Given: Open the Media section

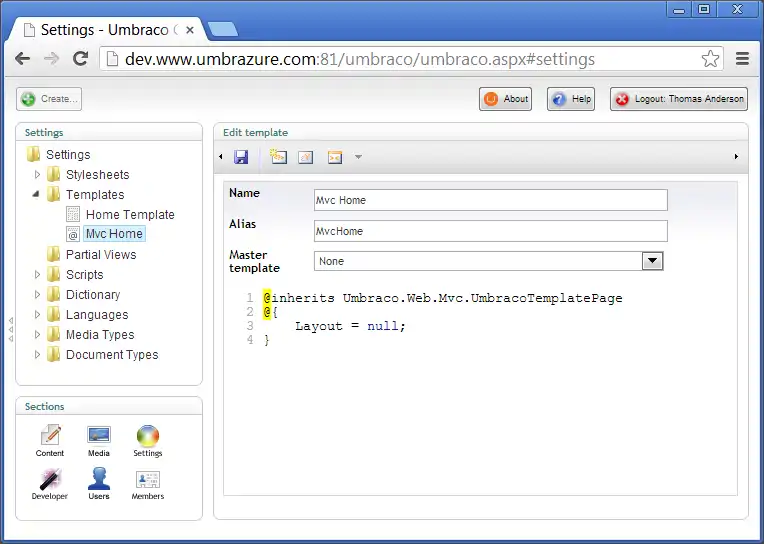Looking at the screenshot, I should (99, 441).
